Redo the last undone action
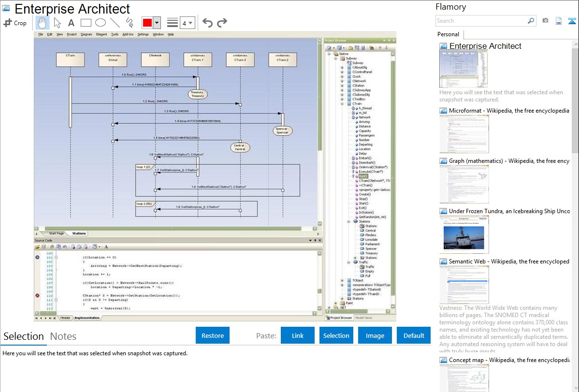 pos(222,23)
